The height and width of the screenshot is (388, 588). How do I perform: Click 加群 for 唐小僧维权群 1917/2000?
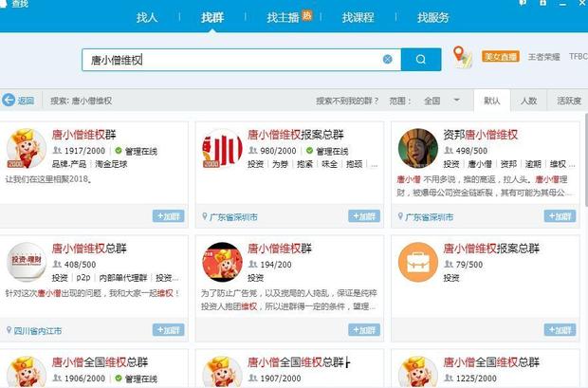click(x=169, y=216)
